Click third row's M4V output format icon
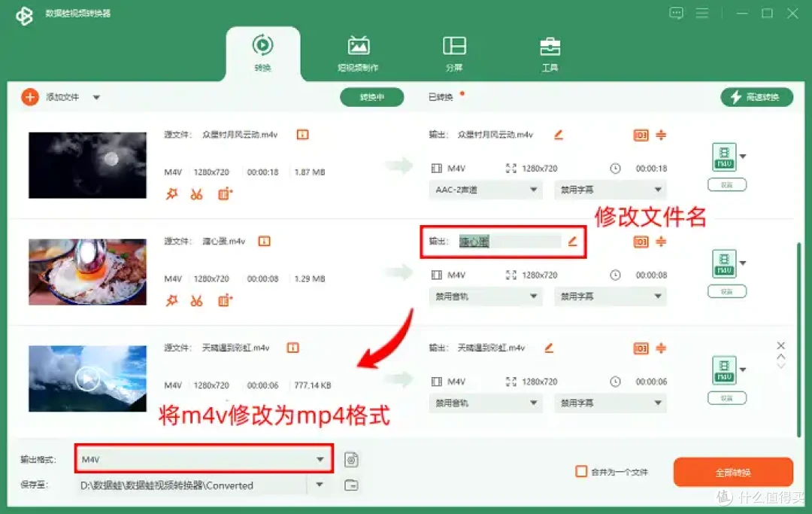The width and height of the screenshot is (812, 514). click(x=724, y=370)
